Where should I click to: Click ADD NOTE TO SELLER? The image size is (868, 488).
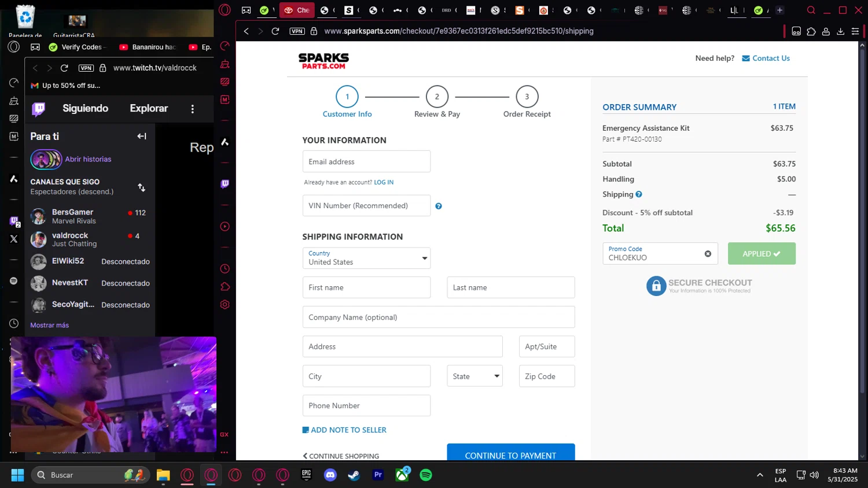(344, 430)
